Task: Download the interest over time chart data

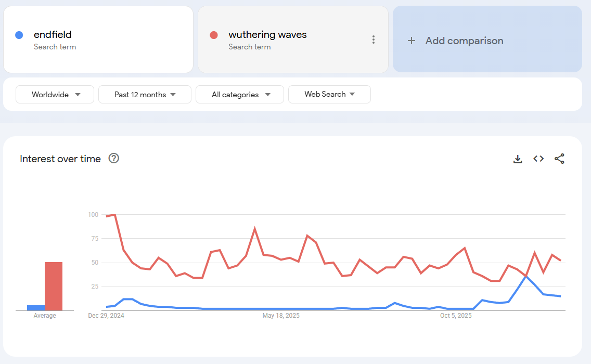Action: coord(518,159)
